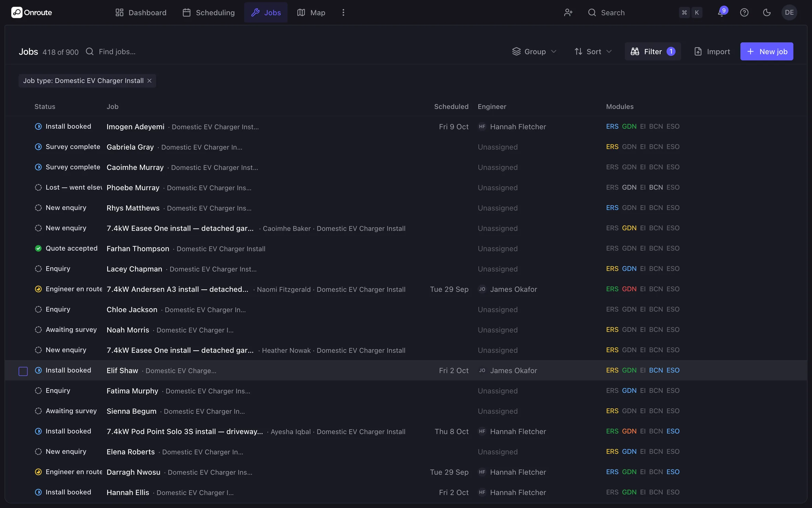Click the Scheduled column header
This screenshot has width=812, height=508.
pos(451,106)
